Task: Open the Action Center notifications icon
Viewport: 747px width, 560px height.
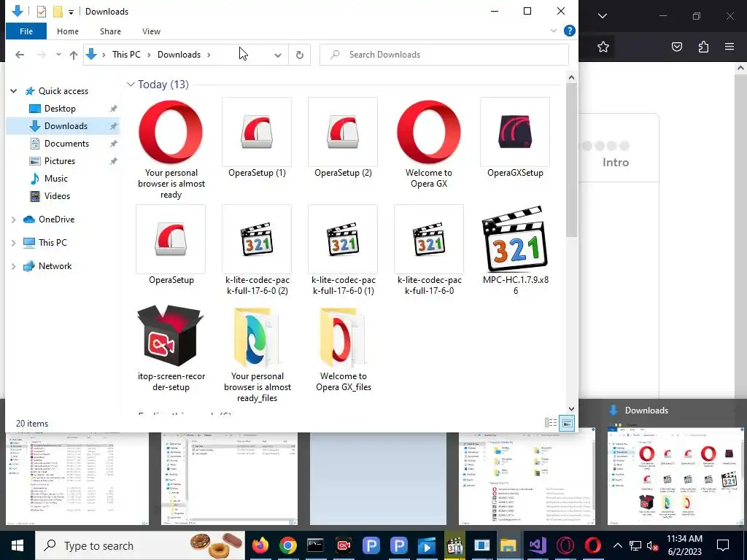Action: click(x=723, y=545)
